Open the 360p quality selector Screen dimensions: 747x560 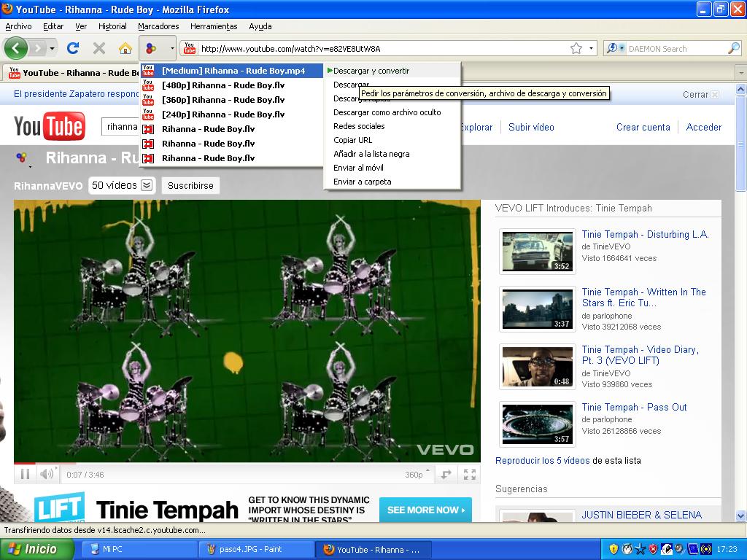pos(417,474)
